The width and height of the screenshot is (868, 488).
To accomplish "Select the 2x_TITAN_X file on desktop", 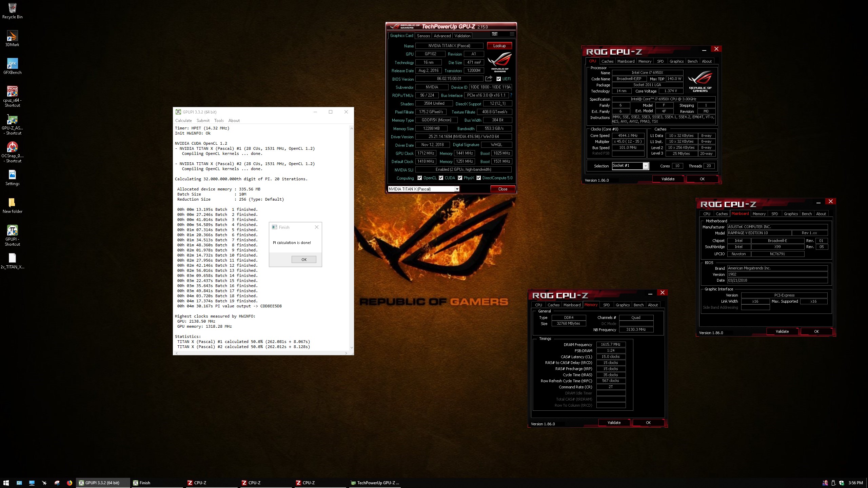I will [x=12, y=261].
